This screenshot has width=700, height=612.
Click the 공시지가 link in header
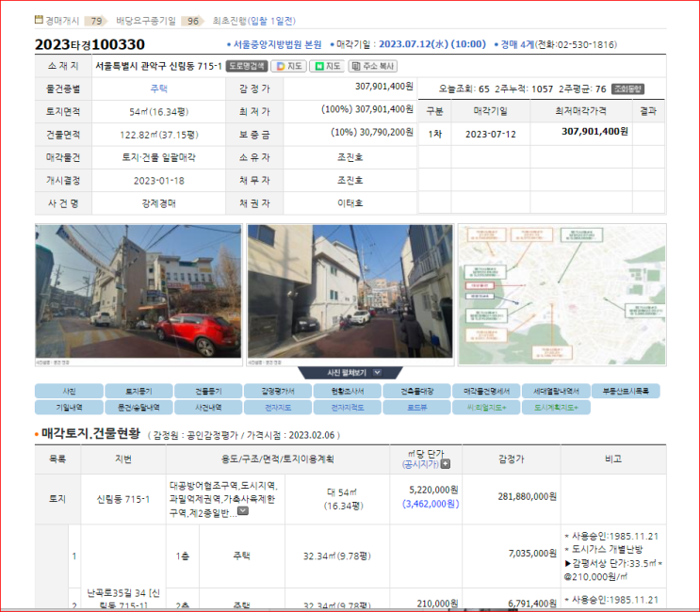click(420, 464)
